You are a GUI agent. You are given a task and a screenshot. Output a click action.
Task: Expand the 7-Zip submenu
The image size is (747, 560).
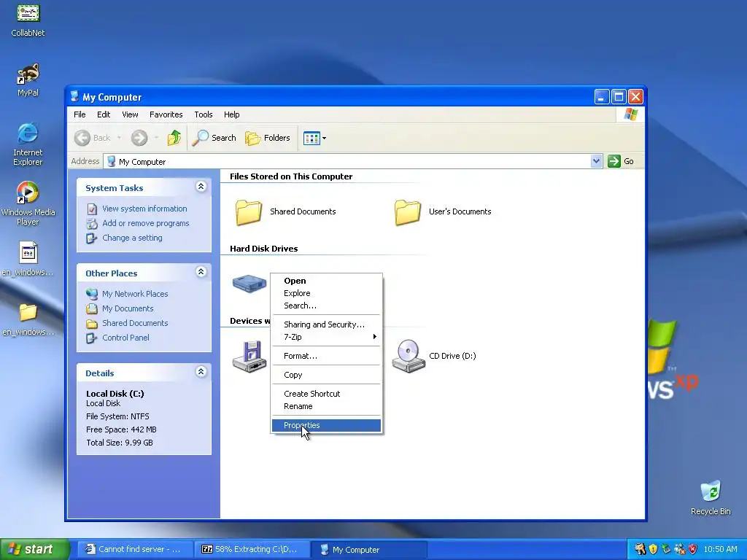[326, 337]
